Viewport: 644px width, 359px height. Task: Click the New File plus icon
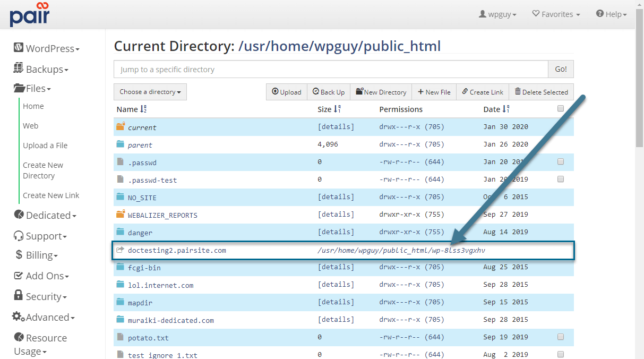pyautogui.click(x=420, y=91)
